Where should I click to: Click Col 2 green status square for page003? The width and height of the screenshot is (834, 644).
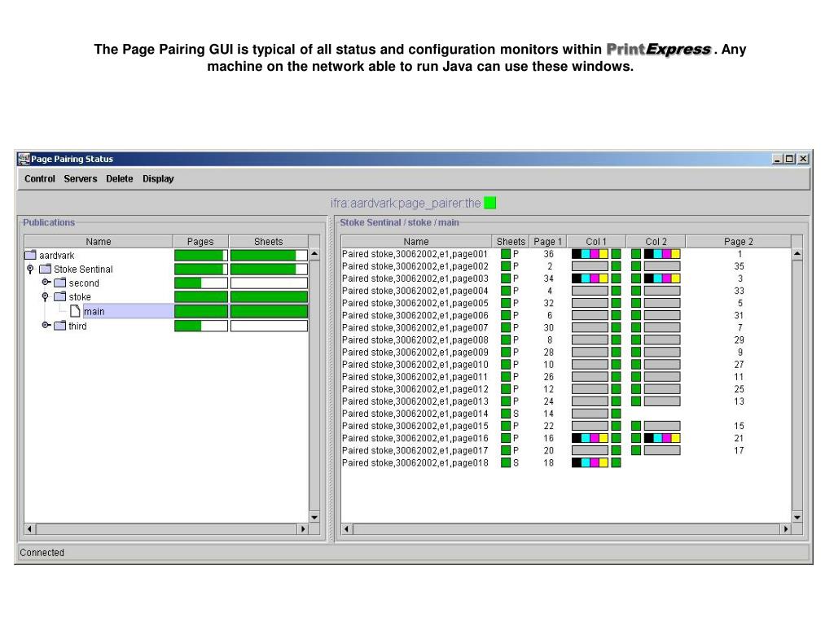[x=635, y=278]
